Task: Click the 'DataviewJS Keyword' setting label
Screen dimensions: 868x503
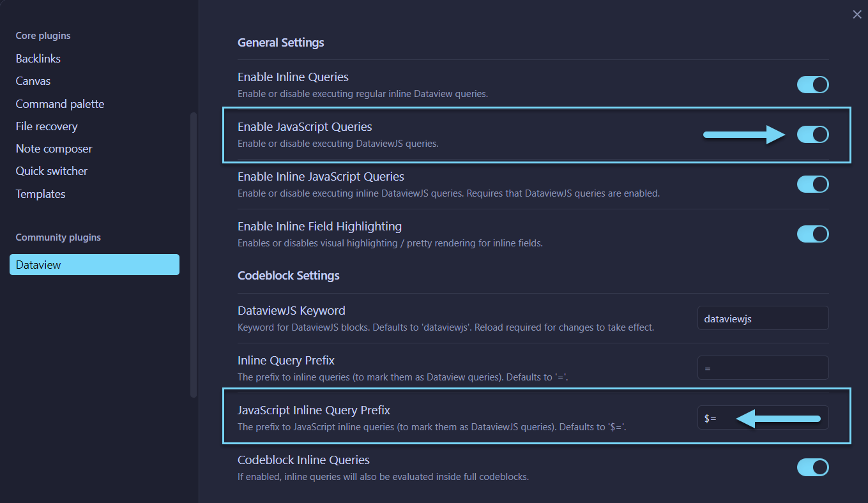Action: [x=291, y=311]
